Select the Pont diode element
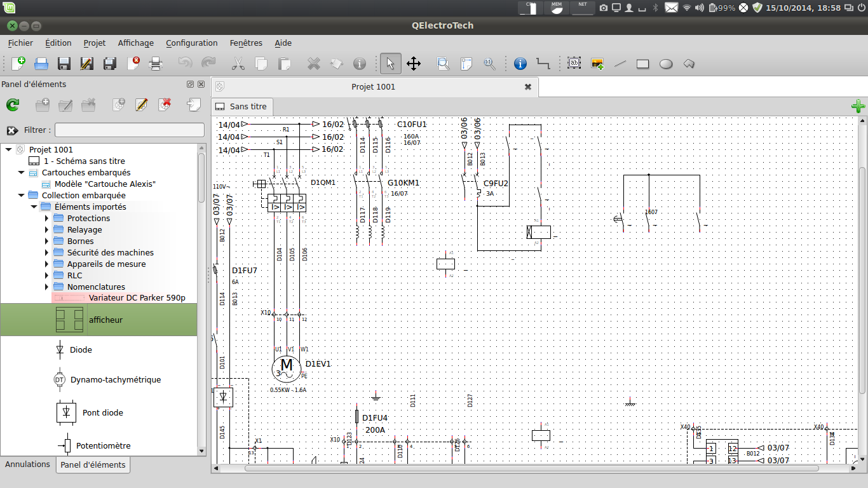 pyautogui.click(x=102, y=413)
